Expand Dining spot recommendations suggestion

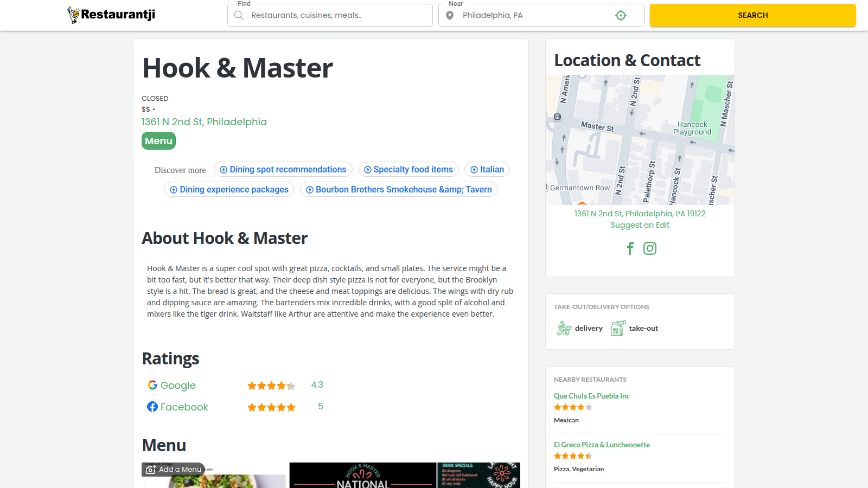coord(283,170)
